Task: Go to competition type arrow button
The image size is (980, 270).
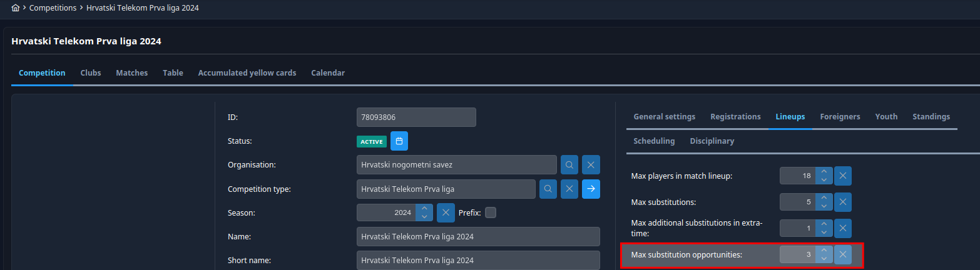Action: point(591,189)
